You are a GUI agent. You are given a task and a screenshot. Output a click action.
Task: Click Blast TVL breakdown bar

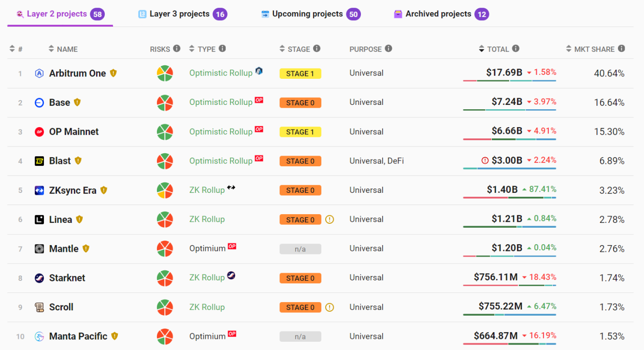pos(509,168)
